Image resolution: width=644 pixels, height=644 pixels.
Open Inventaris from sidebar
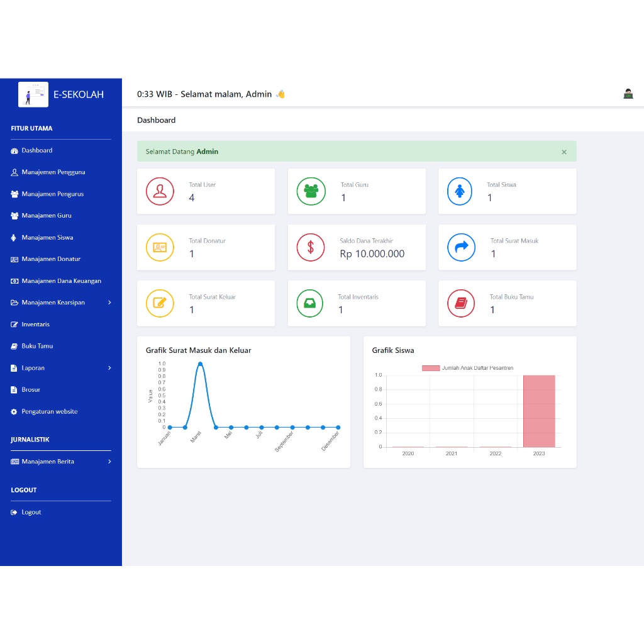(x=36, y=325)
